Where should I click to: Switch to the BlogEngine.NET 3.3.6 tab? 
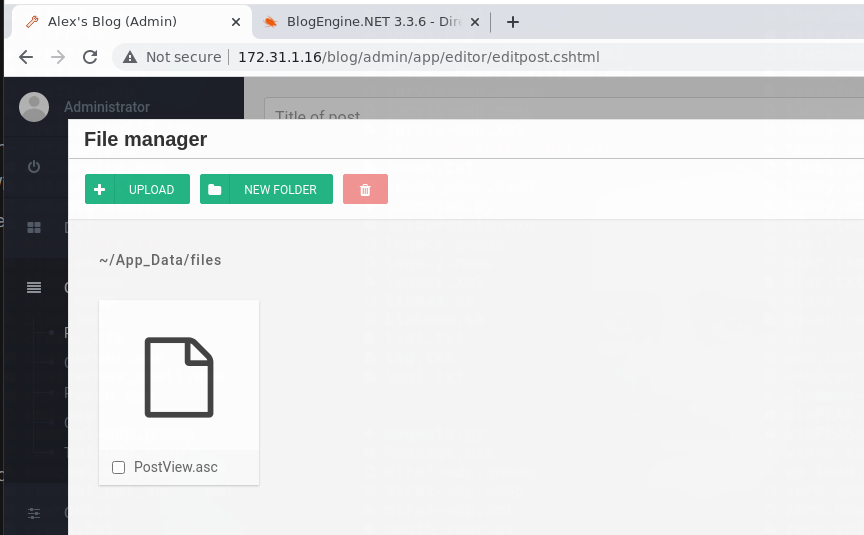[372, 22]
